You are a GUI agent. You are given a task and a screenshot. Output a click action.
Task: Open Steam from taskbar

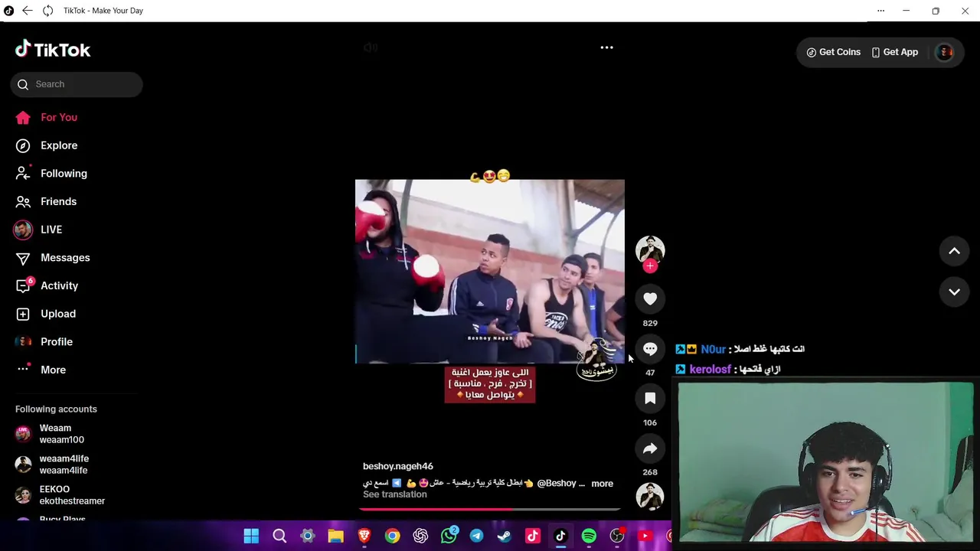point(505,536)
